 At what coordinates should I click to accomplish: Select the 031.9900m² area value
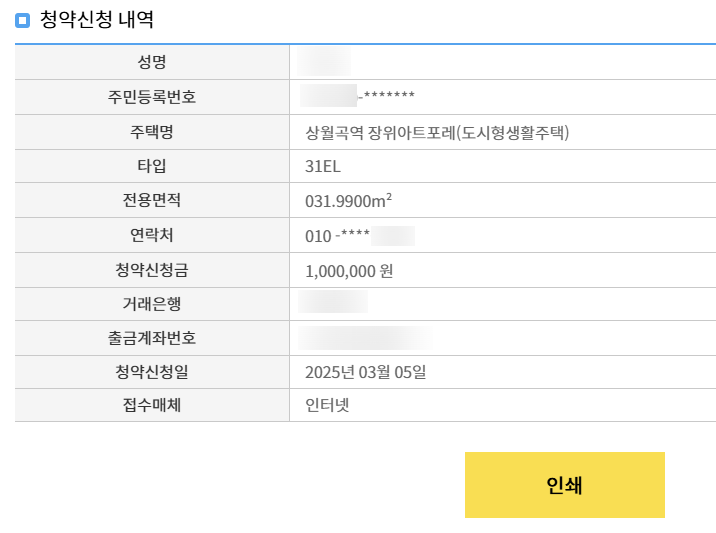[348, 201]
